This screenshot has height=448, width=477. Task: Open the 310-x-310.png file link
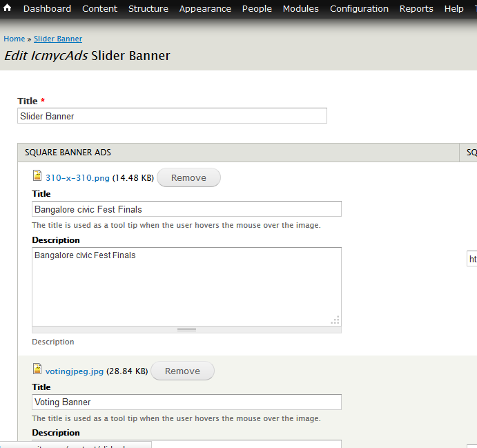point(77,177)
